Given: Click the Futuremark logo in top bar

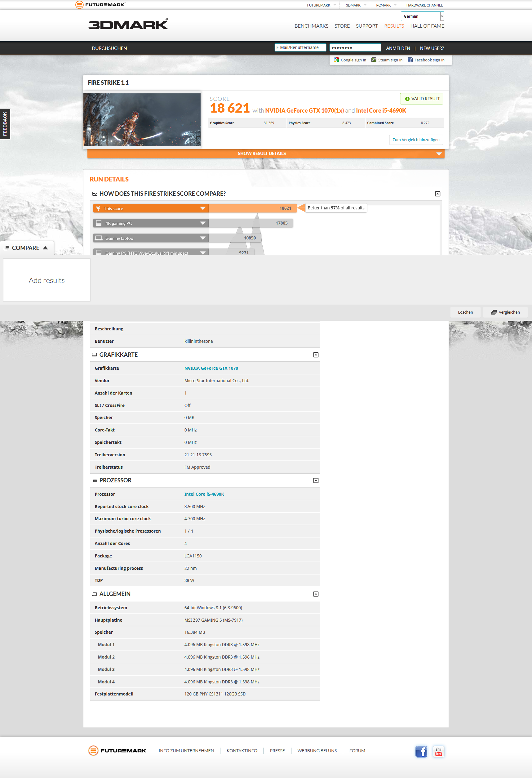Looking at the screenshot, I should (100, 5).
